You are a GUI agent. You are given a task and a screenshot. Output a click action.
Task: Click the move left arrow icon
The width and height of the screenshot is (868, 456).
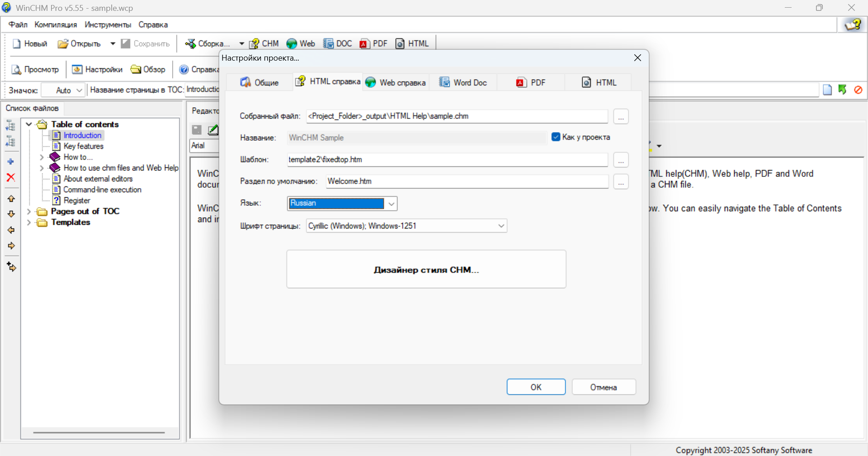pos(11,230)
